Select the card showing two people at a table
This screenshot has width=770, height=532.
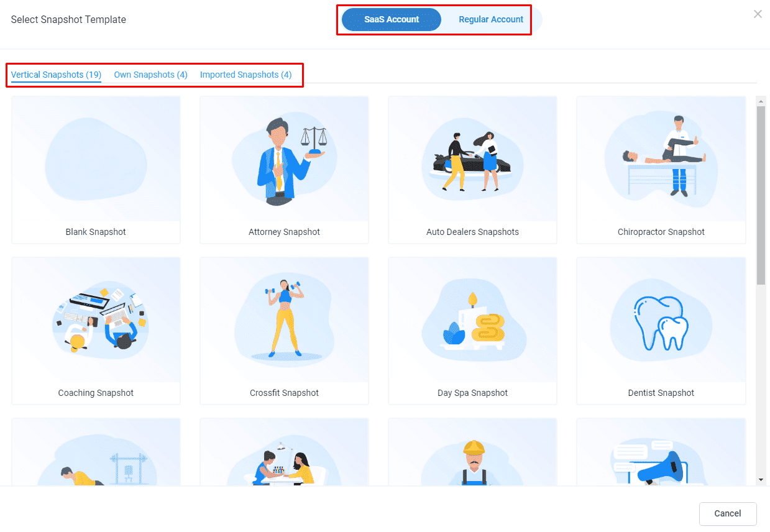[284, 452]
